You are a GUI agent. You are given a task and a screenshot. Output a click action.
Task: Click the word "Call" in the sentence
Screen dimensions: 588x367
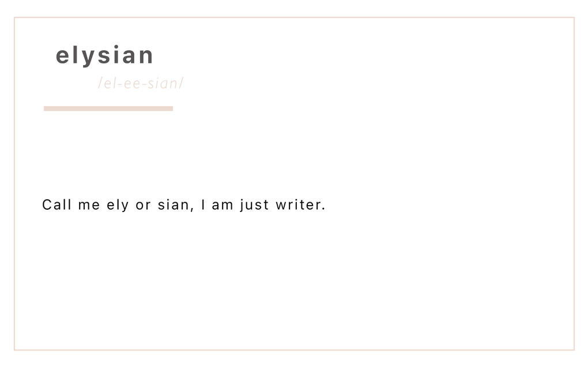56,205
